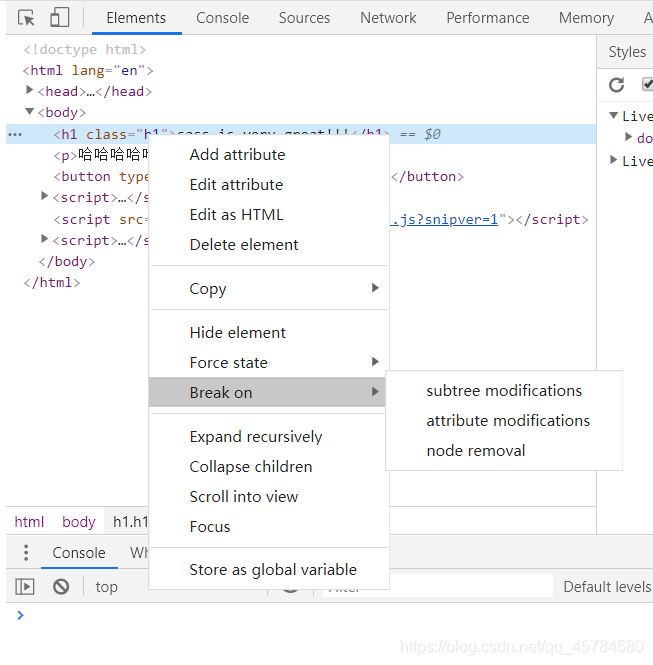Select the html lang="en" line
Viewport: 653px width, 665px height.
coord(88,70)
